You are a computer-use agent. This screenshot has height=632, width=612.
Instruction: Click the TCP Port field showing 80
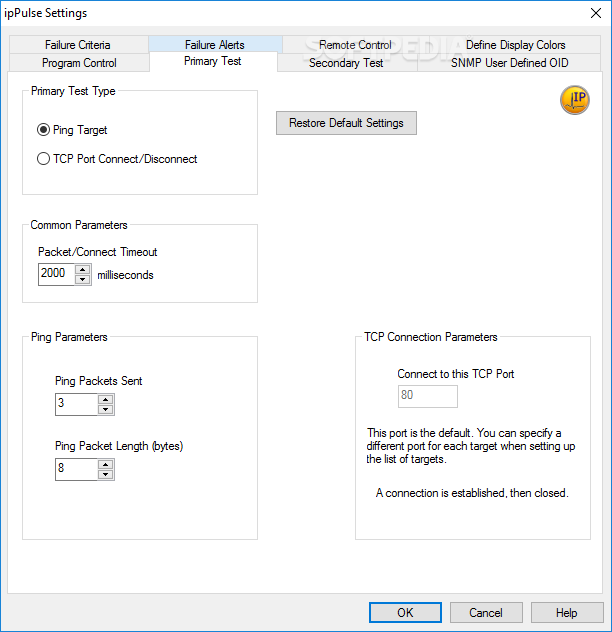click(428, 396)
